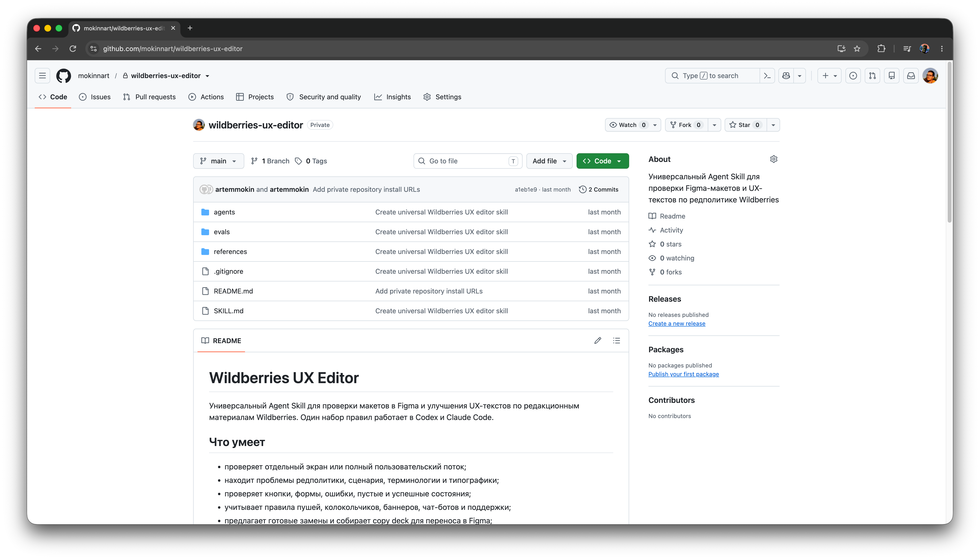Screen dimensions: 980x560
Task: Watch the repository notifications button
Action: pyautogui.click(x=633, y=125)
